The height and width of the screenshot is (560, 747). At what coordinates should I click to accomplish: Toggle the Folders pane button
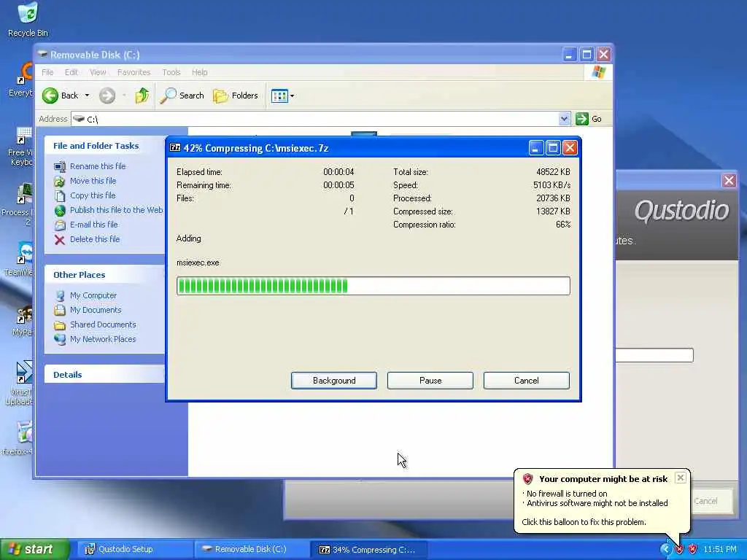236,96
